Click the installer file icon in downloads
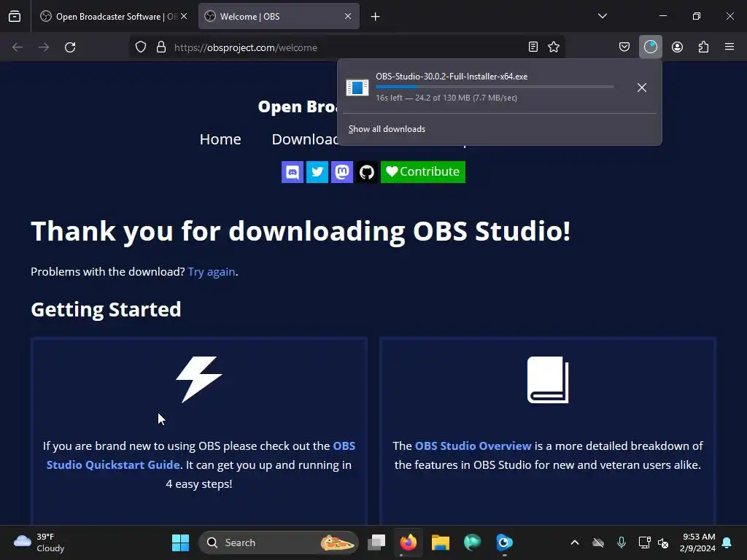The height and width of the screenshot is (560, 747). (357, 87)
